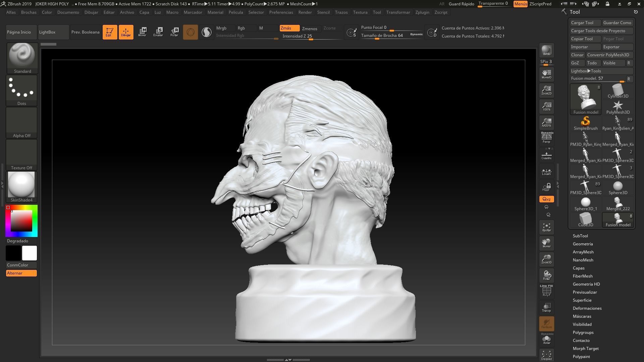Set document to 100% actual size icon
The width and height of the screenshot is (644, 362).
pyautogui.click(x=546, y=106)
